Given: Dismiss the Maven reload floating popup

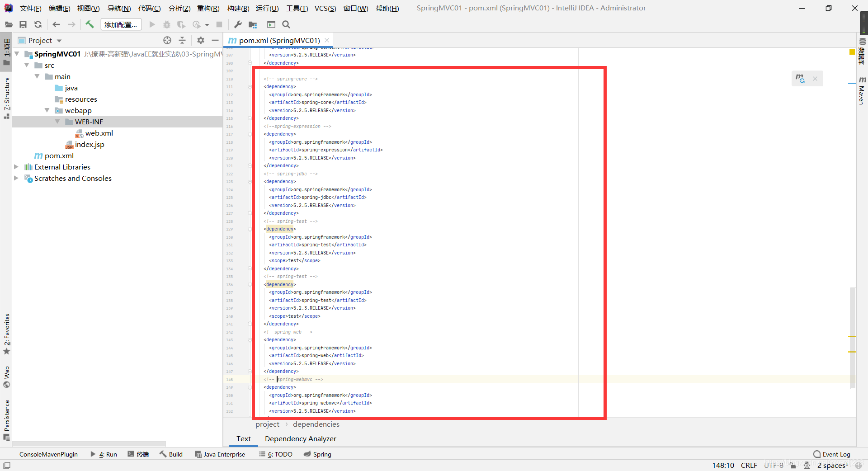Looking at the screenshot, I should tap(815, 79).
